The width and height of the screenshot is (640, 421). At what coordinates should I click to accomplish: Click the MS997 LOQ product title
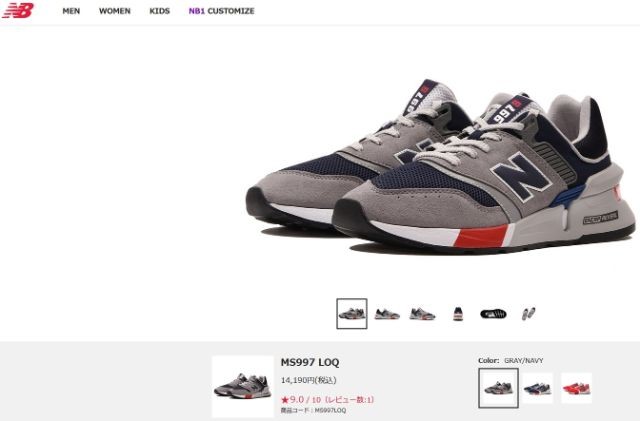[310, 362]
